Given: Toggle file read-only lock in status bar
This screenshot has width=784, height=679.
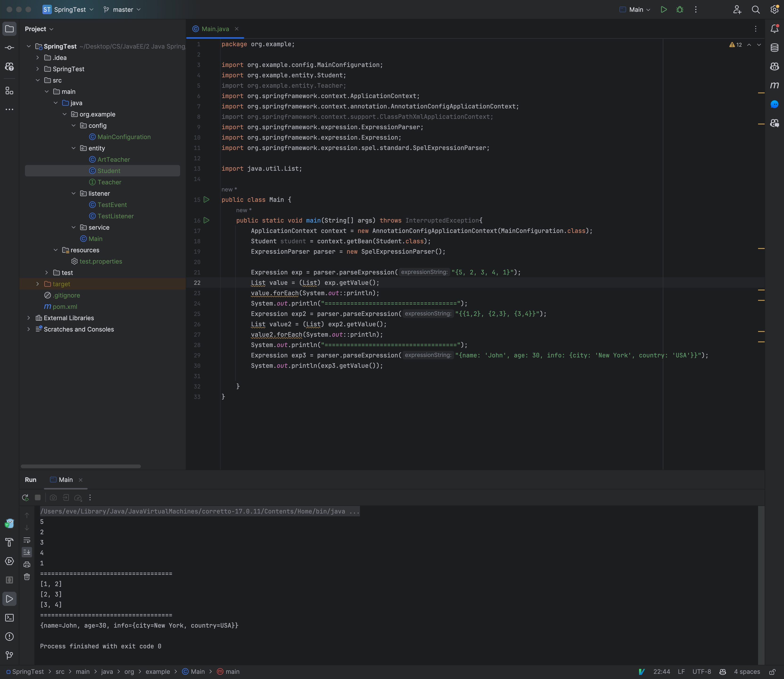Looking at the screenshot, I should pos(772,672).
